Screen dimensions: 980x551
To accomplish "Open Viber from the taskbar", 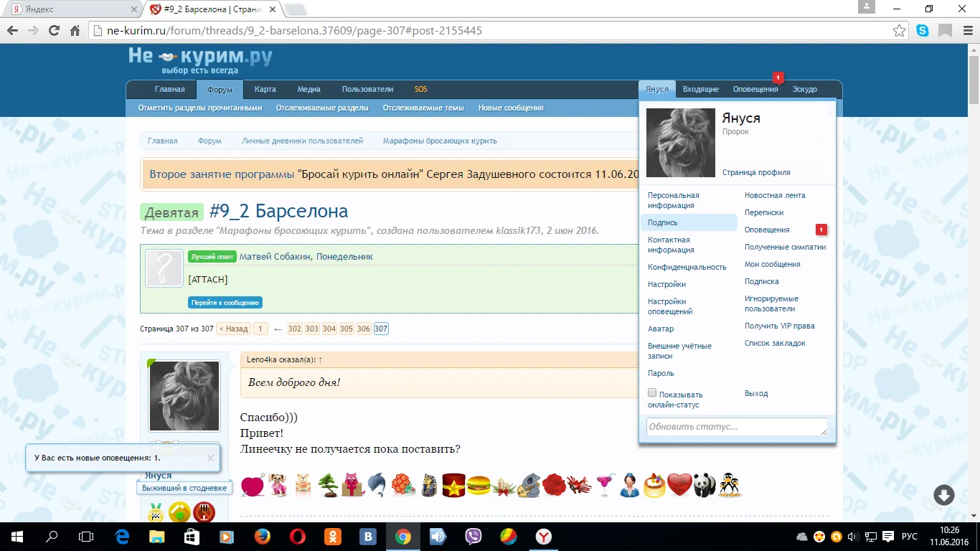I will coord(473,537).
